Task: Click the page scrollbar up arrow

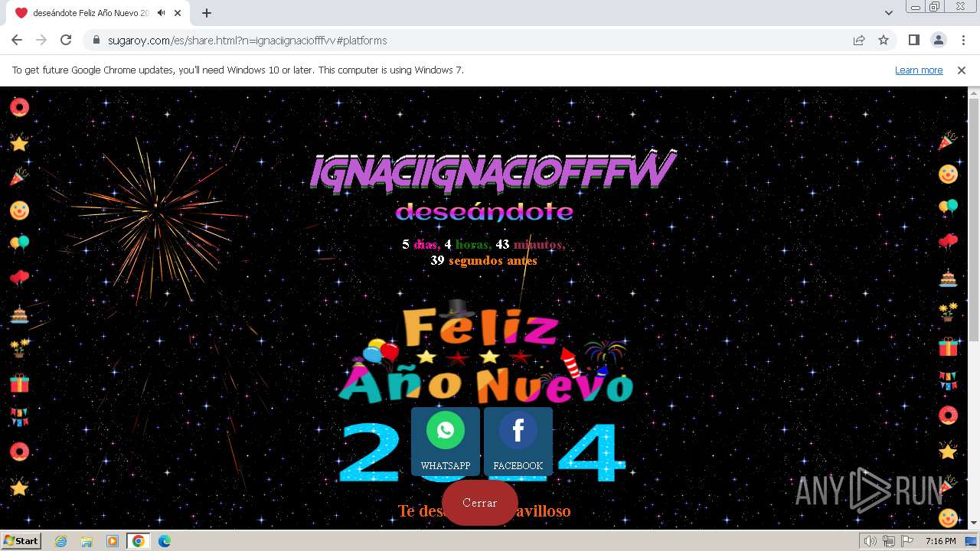Action: point(974,93)
